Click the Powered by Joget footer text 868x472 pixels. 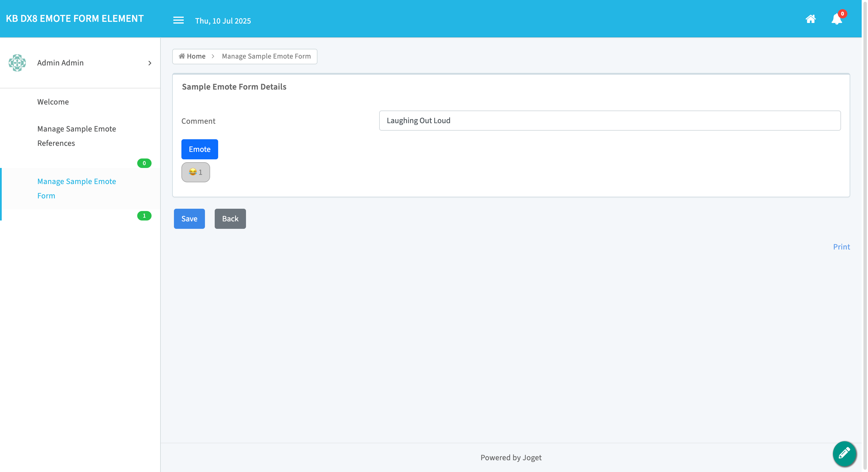[x=511, y=458]
